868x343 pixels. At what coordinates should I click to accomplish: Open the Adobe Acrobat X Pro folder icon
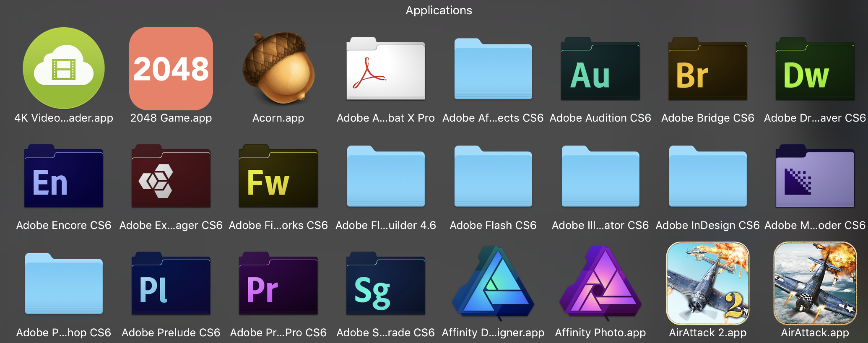386,69
